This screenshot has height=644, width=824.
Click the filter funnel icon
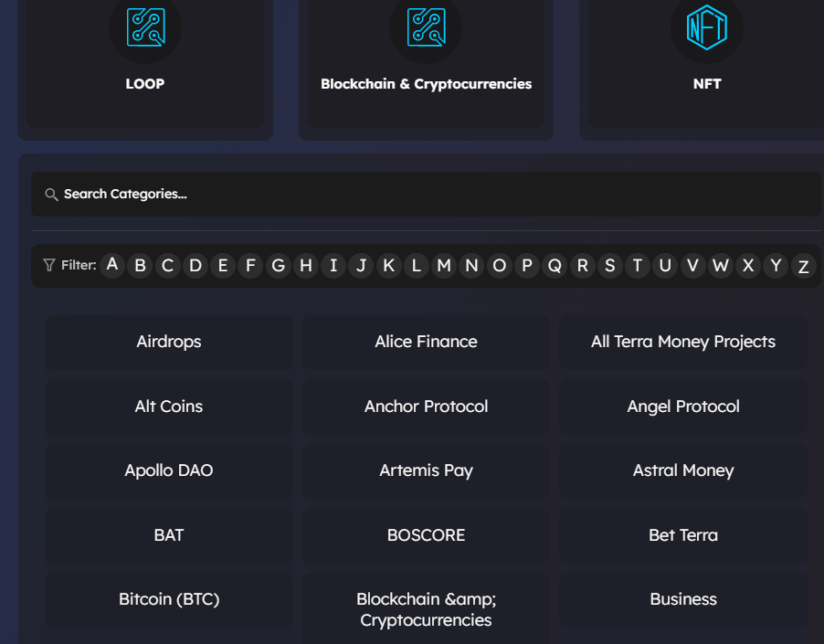tap(48, 265)
